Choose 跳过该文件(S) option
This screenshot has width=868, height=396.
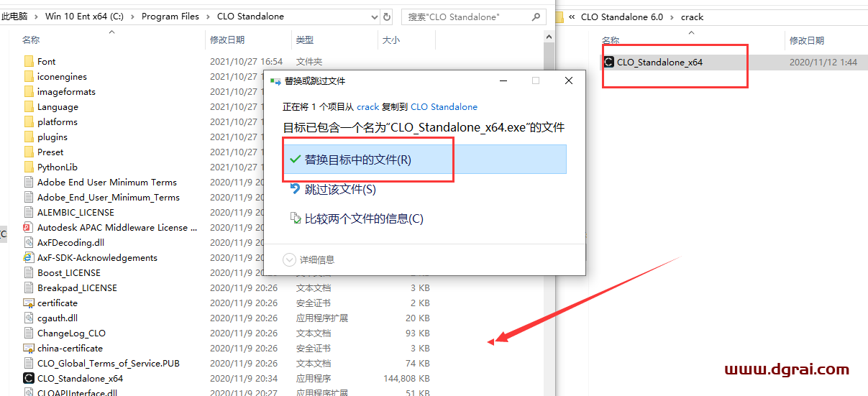point(424,189)
